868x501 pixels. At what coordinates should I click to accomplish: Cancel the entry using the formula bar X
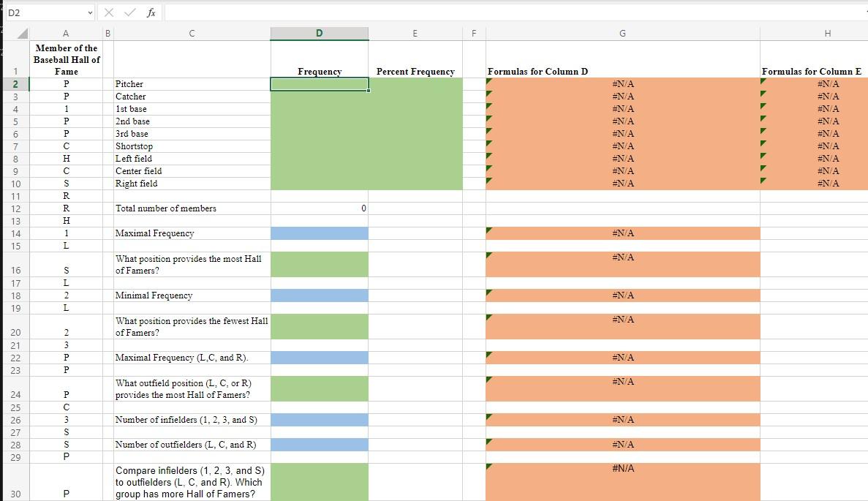pyautogui.click(x=108, y=12)
